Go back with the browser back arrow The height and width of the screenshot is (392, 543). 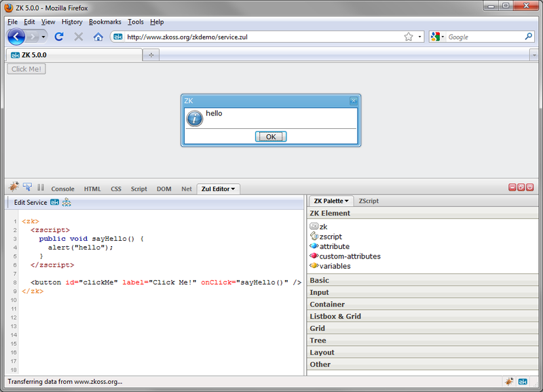click(x=16, y=37)
